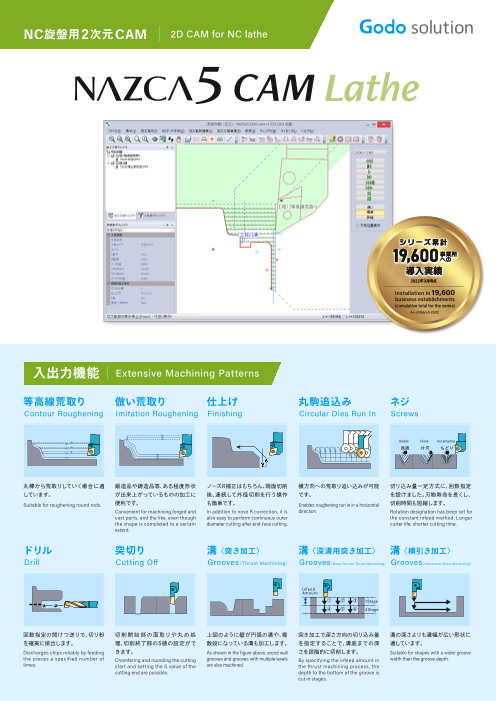
Task: Play the toolpath simulation
Action: [x=369, y=172]
